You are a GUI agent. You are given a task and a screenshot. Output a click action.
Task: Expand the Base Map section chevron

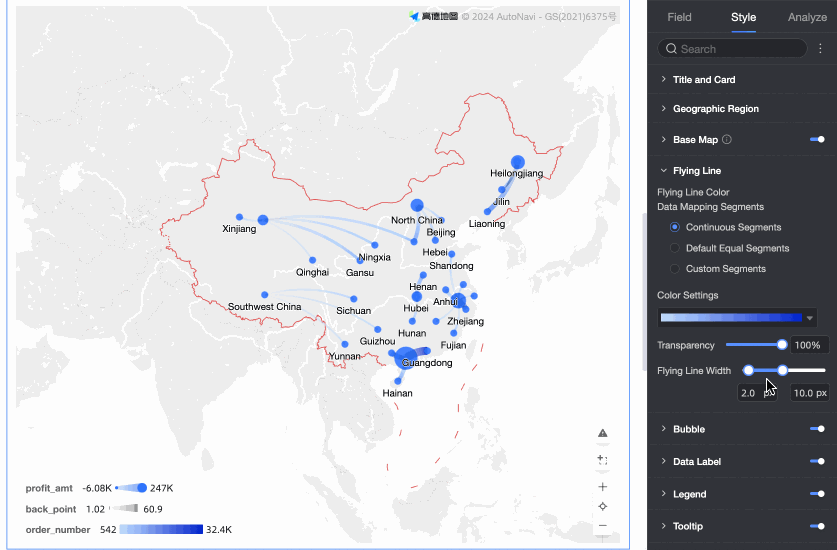(664, 139)
